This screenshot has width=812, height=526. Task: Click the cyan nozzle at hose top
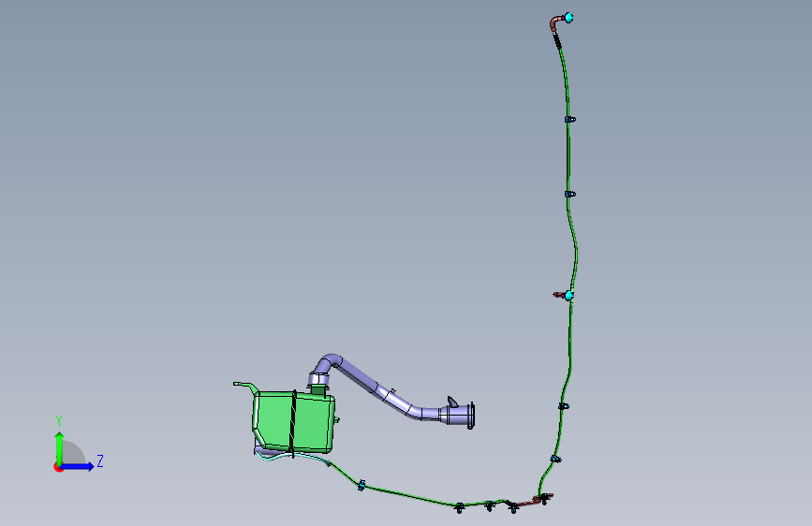click(568, 18)
